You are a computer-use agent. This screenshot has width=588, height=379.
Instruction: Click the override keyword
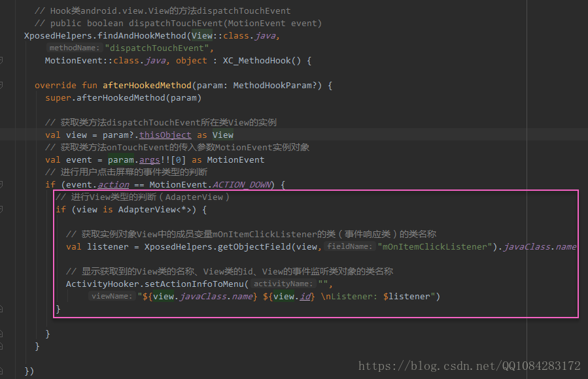[x=56, y=86]
